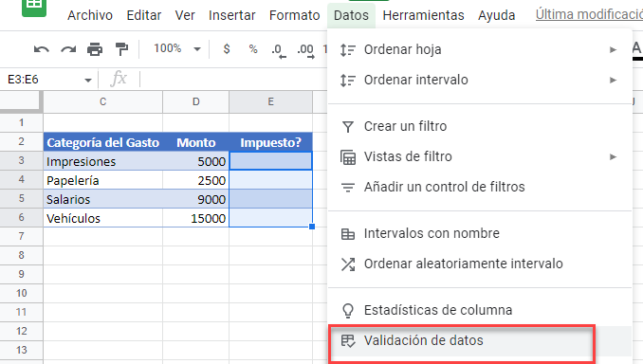Click the Validación de datos icon
643x364 pixels.
pyautogui.click(x=348, y=341)
